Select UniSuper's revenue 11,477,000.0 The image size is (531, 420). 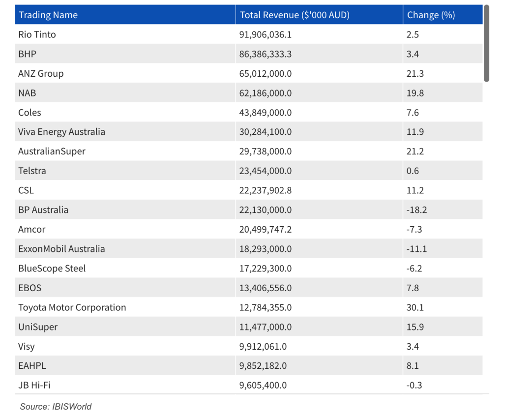pos(265,327)
